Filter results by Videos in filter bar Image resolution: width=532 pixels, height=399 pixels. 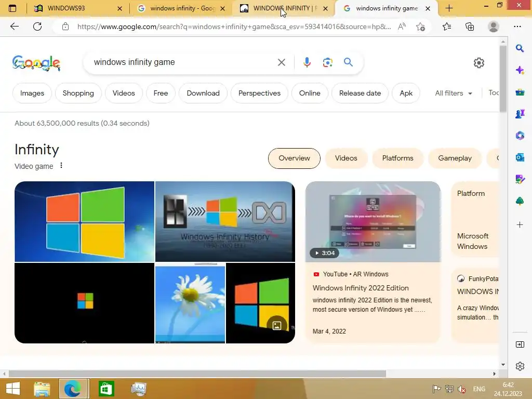(124, 93)
